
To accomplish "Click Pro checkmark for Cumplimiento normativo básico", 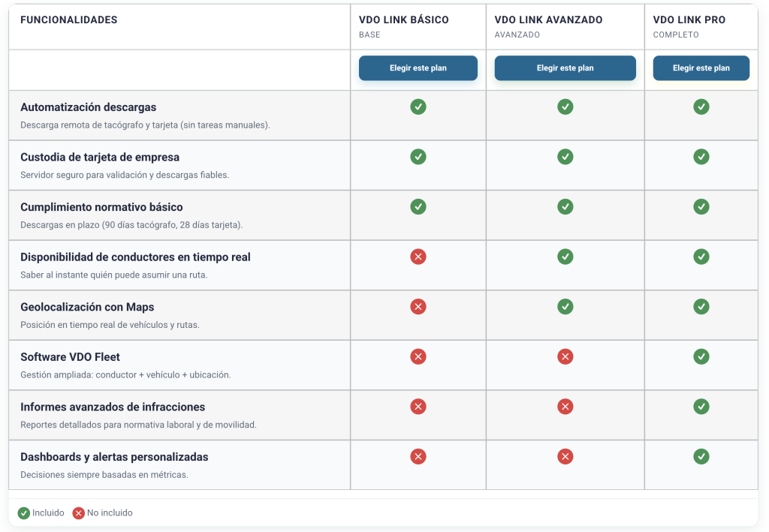I will (701, 207).
